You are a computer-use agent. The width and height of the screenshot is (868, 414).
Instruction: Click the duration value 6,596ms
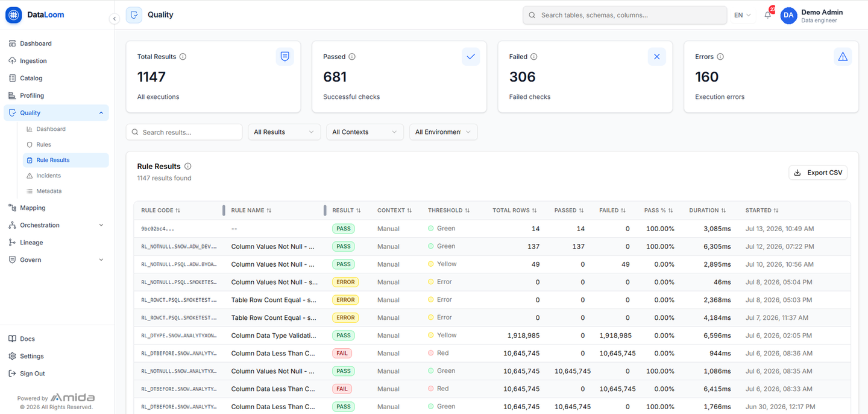tap(717, 336)
